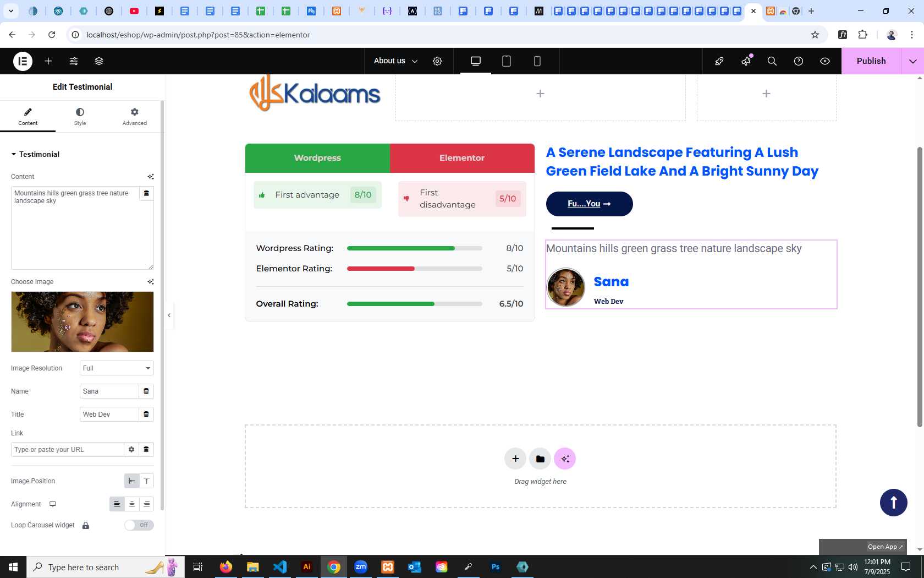The height and width of the screenshot is (578, 924).
Task: Switch to the Advanced tab
Action: pos(135,117)
